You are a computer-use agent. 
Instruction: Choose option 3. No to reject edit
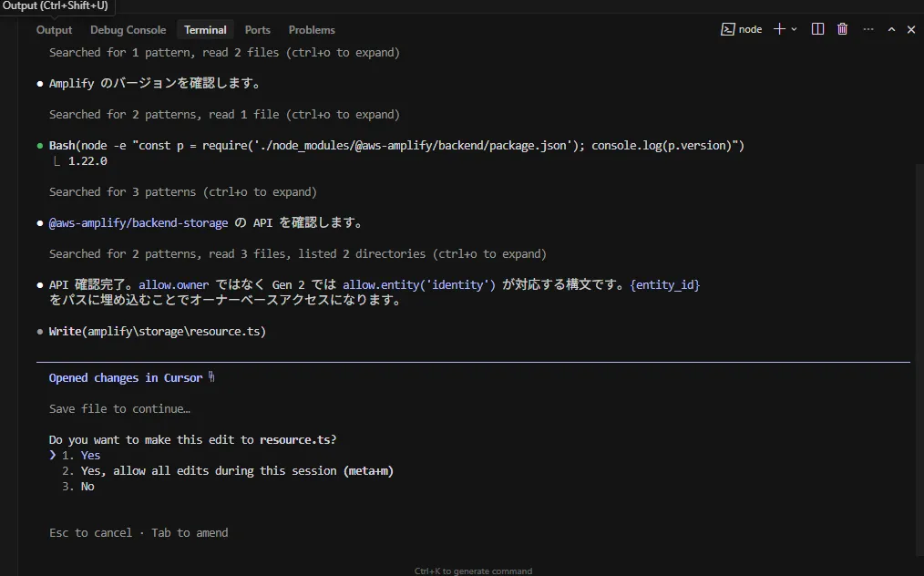[x=87, y=487]
